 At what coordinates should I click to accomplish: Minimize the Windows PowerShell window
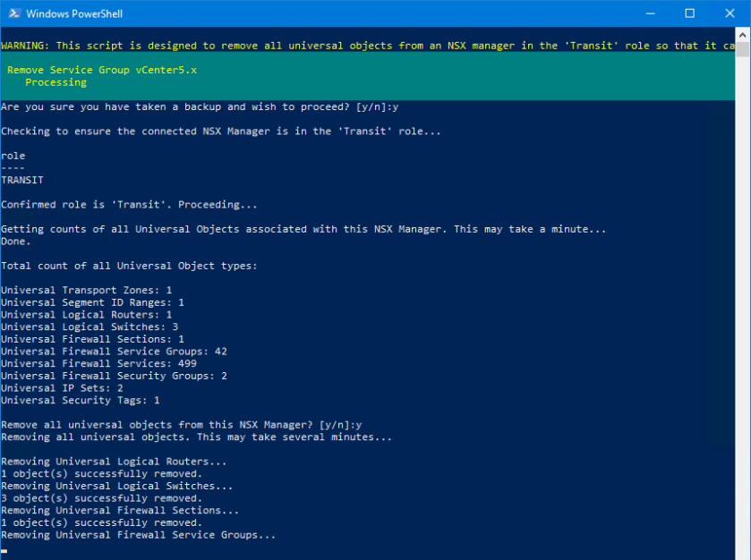click(x=649, y=13)
